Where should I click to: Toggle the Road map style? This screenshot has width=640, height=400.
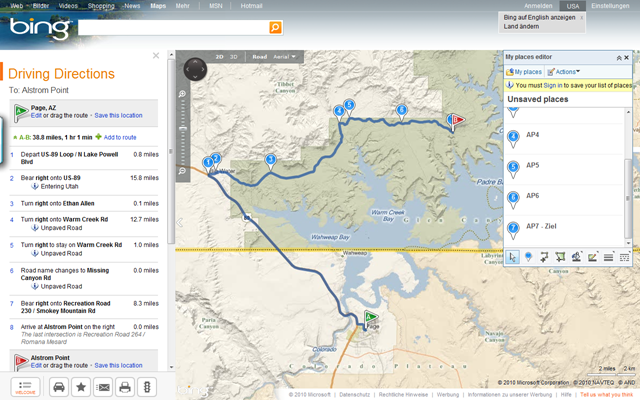click(x=260, y=58)
